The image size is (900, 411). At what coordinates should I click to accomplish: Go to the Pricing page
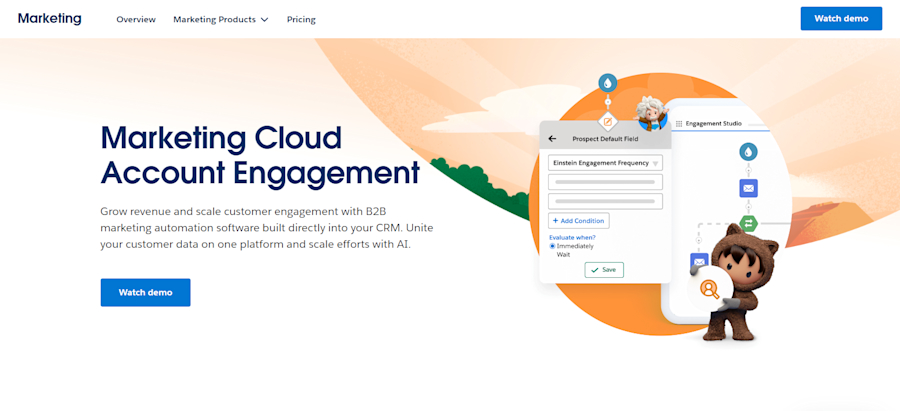pos(301,20)
